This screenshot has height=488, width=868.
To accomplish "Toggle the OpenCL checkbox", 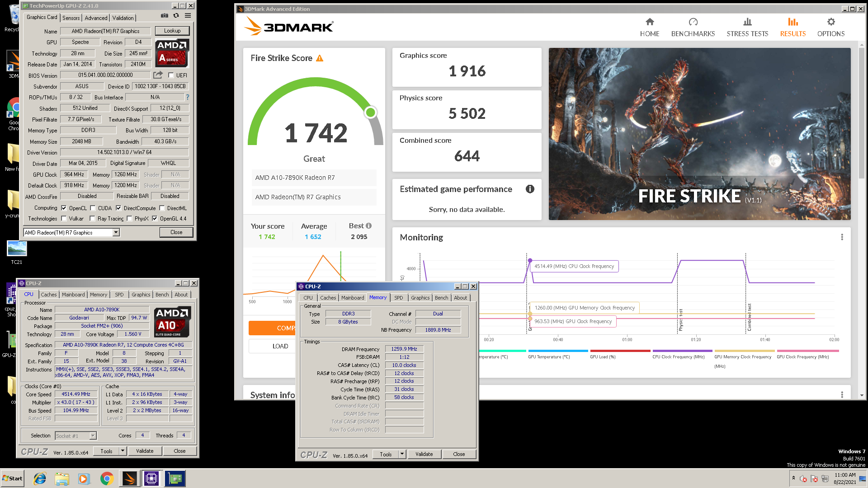I will tap(64, 208).
